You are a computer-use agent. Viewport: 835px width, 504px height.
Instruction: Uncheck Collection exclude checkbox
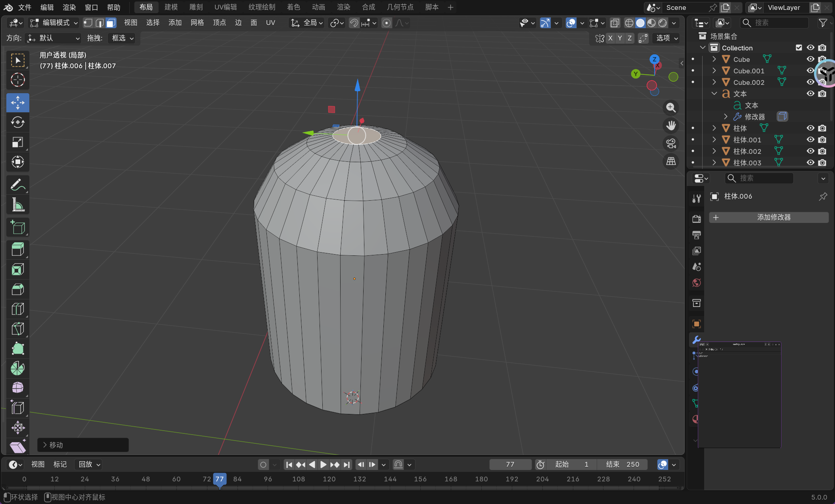point(799,48)
